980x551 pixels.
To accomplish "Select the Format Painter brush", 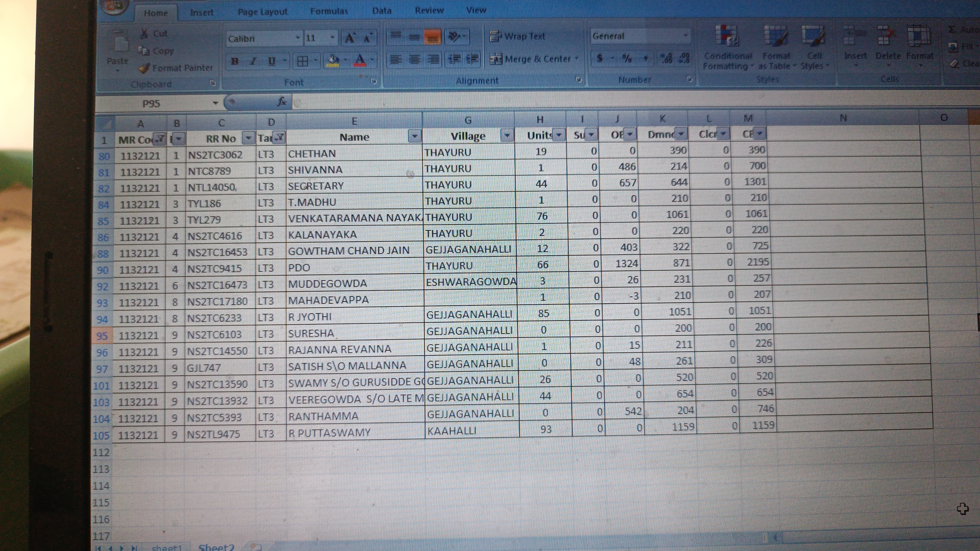I will [x=144, y=68].
